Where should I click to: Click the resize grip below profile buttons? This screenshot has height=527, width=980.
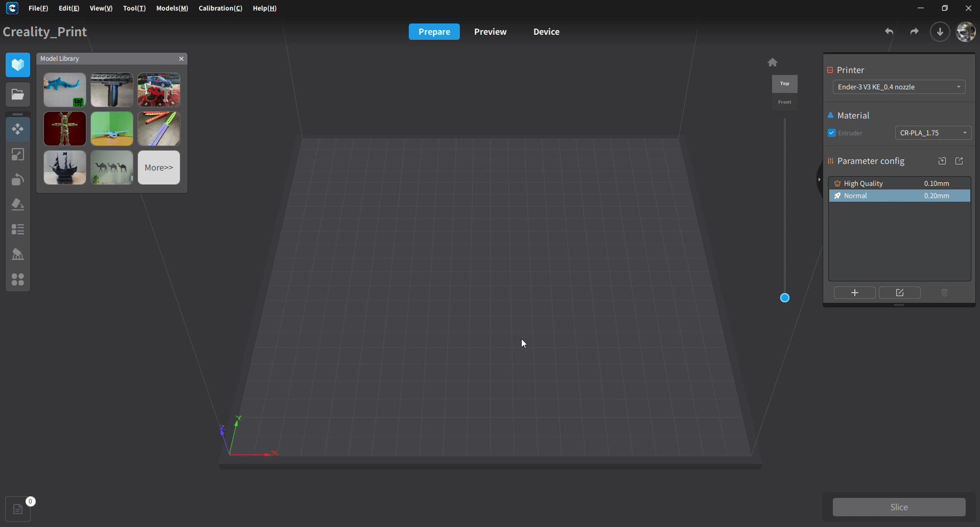click(899, 305)
